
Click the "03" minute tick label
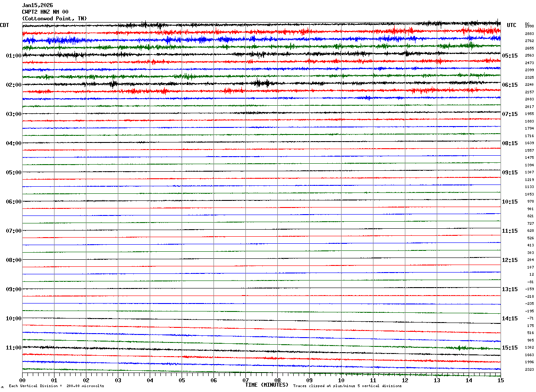(x=118, y=380)
